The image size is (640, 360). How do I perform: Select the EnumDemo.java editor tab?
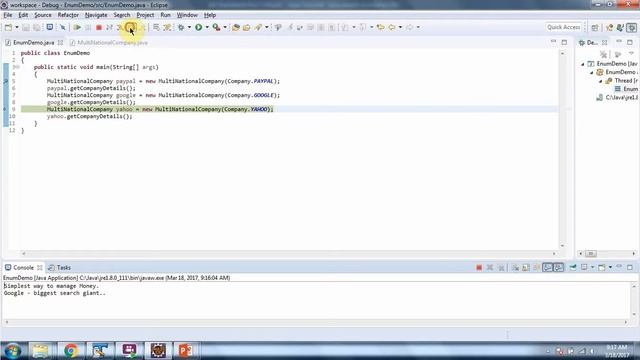pyautogui.click(x=33, y=42)
